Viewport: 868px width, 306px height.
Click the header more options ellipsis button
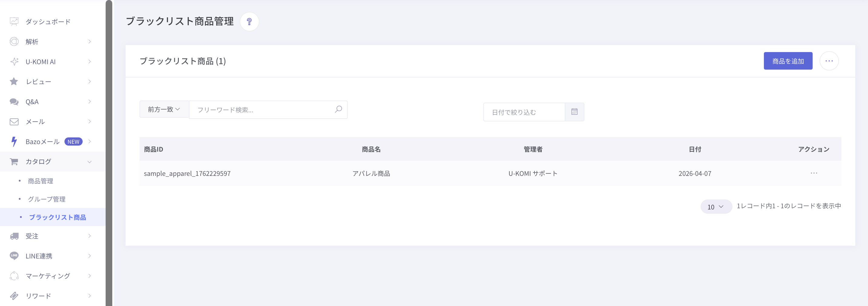click(829, 61)
